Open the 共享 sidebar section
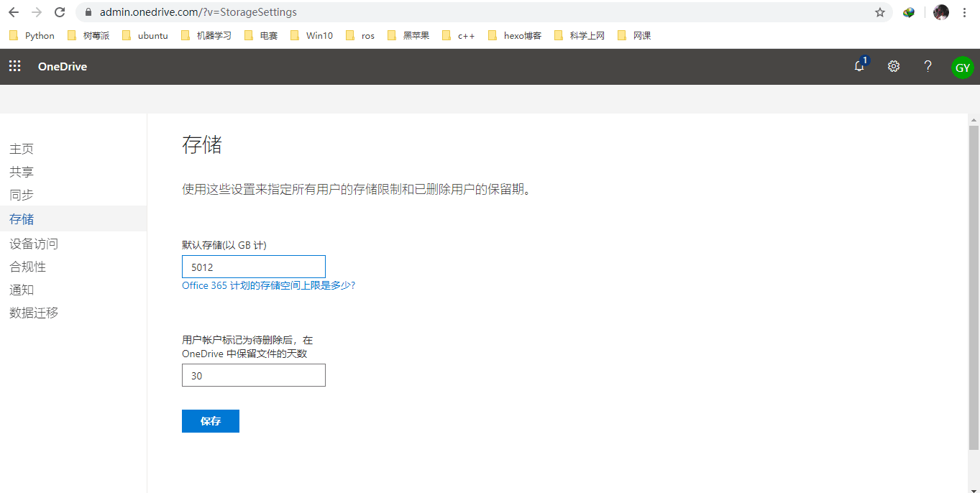Screen dimensions: 980x493 (x=22, y=172)
